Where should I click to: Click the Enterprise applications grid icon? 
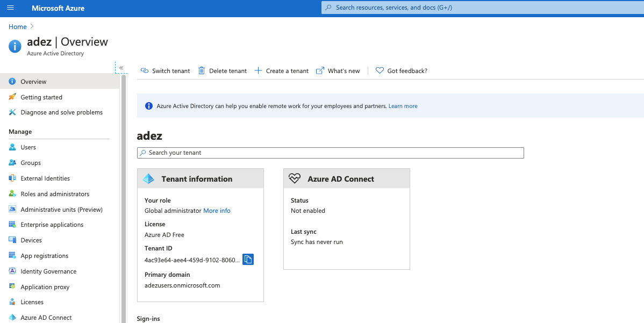coord(12,225)
